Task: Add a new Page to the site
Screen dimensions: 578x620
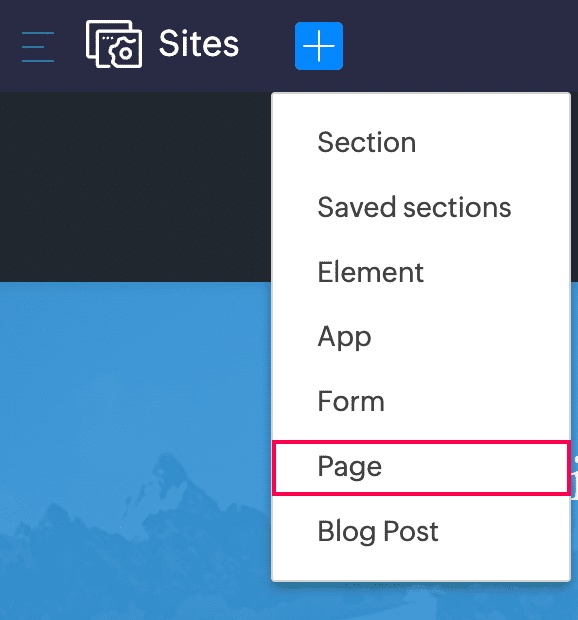Action: [x=421, y=467]
